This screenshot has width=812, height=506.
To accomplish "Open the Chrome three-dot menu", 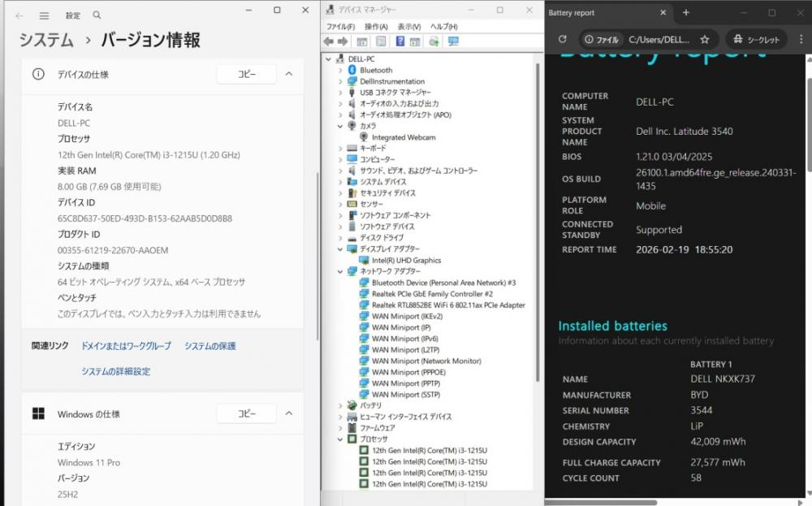I will tap(799, 39).
